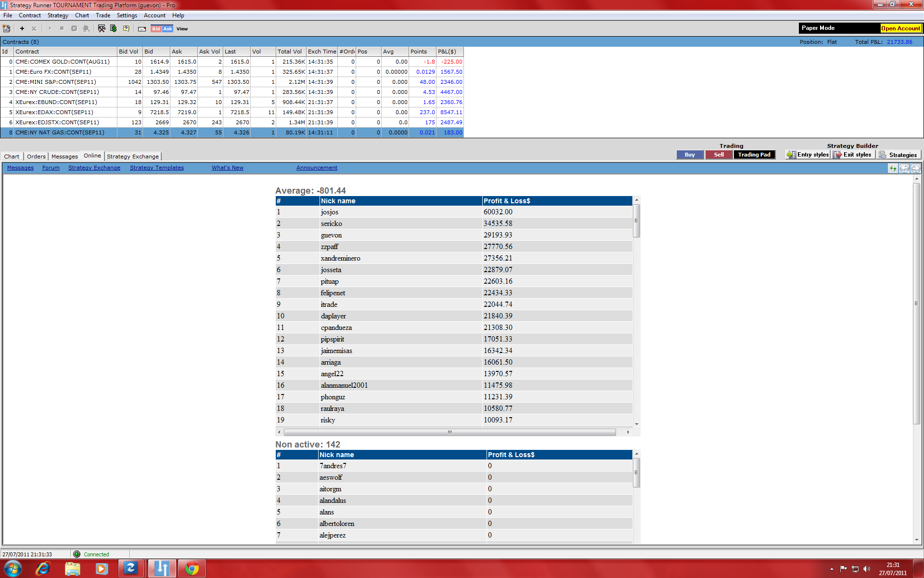Click the question mark help icon

[x=126, y=28]
